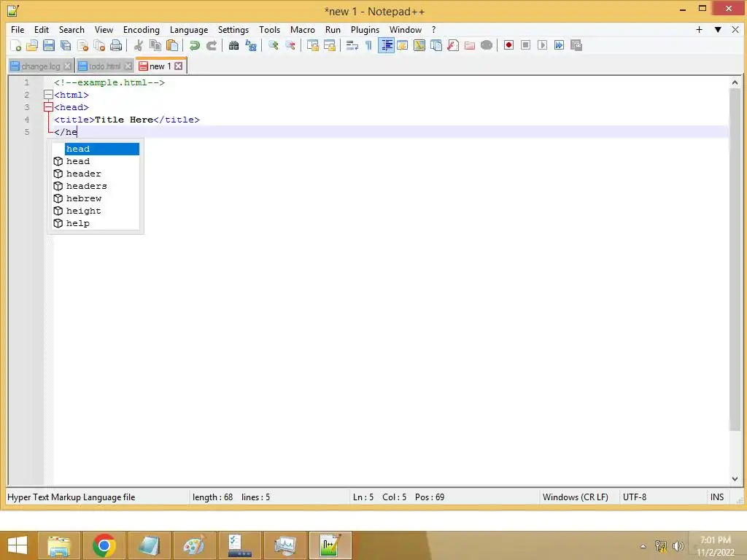The width and height of the screenshot is (747, 560).
Task: Open the Tools menu
Action: (x=270, y=29)
